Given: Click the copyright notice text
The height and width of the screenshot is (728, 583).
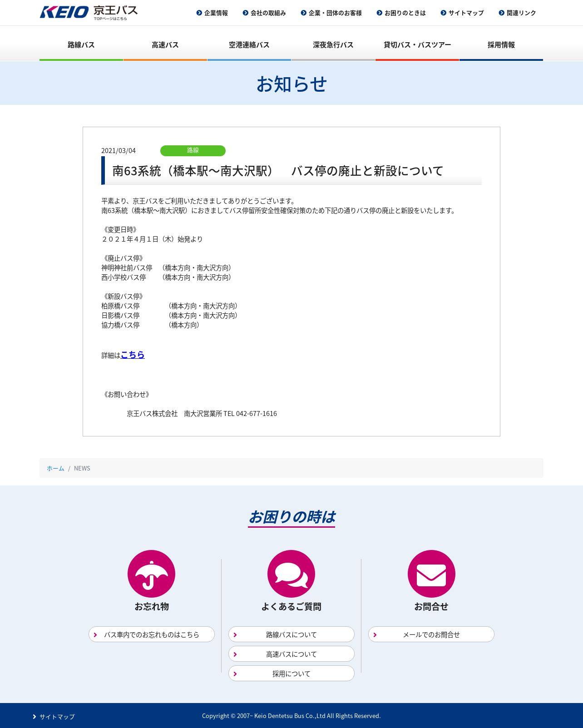Looking at the screenshot, I should (291, 716).
